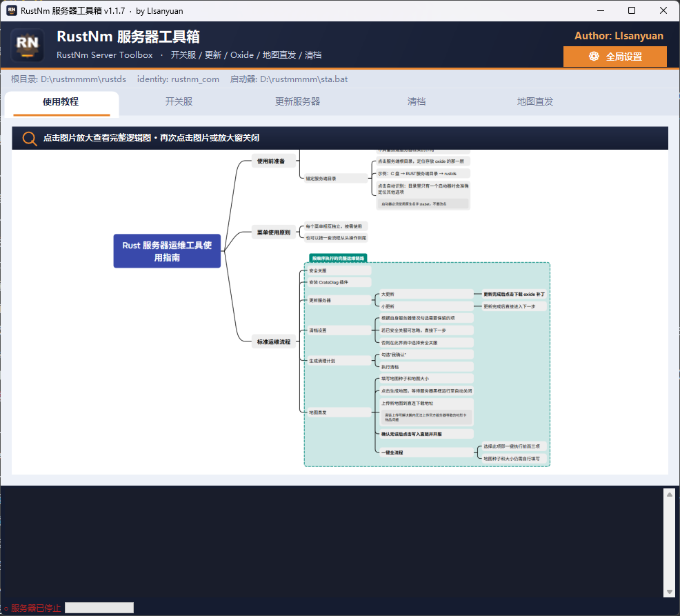Maximize the RustNm window
Viewport: 680px width, 616px height.
point(632,10)
